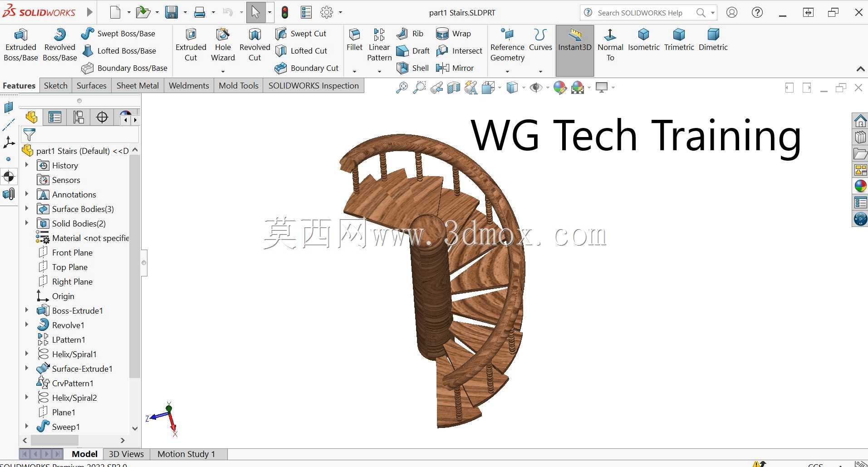The height and width of the screenshot is (467, 868).
Task: Open the SOLIDWORKS Inspection tab
Action: (314, 86)
